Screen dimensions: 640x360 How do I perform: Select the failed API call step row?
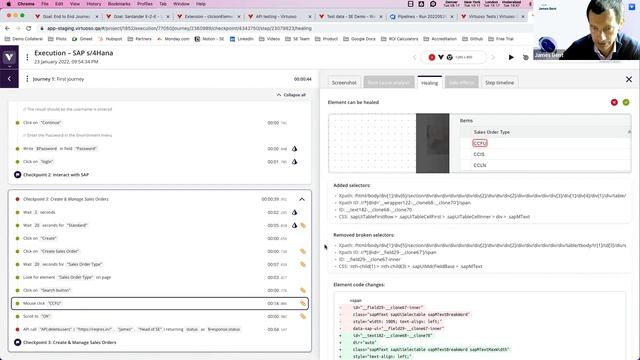(x=160, y=329)
